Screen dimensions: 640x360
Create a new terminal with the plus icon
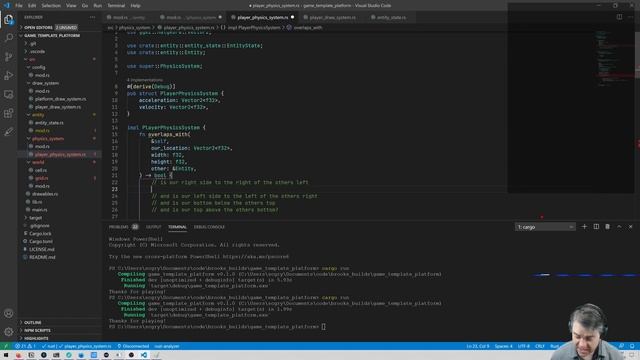point(584,227)
